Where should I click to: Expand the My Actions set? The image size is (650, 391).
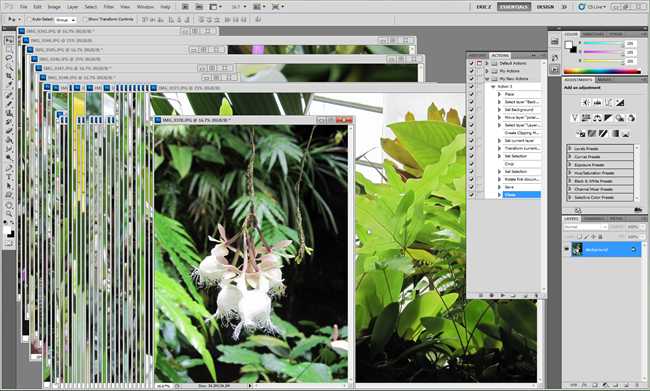point(487,71)
